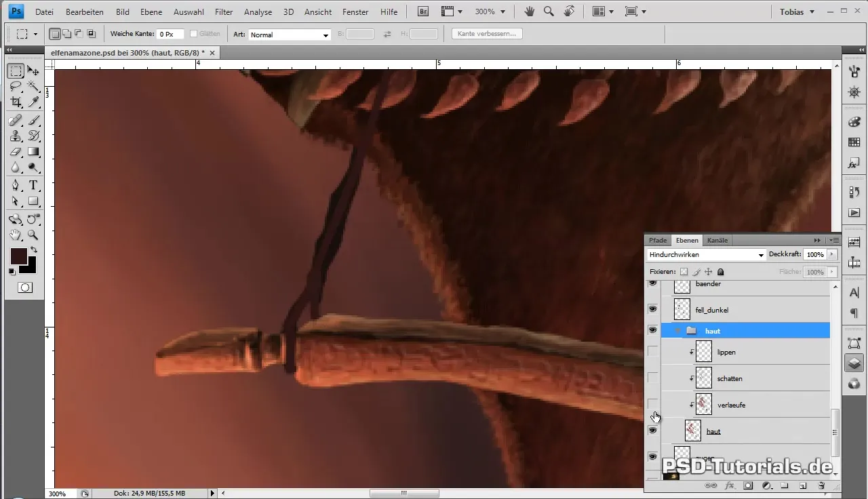The width and height of the screenshot is (868, 499).
Task: Select the Path Selection tool
Action: 16,201
